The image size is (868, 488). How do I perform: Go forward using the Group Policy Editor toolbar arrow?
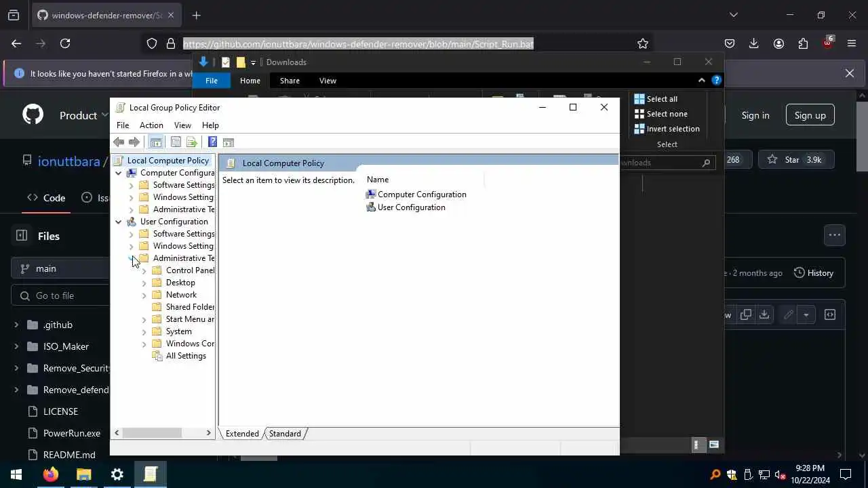134,142
